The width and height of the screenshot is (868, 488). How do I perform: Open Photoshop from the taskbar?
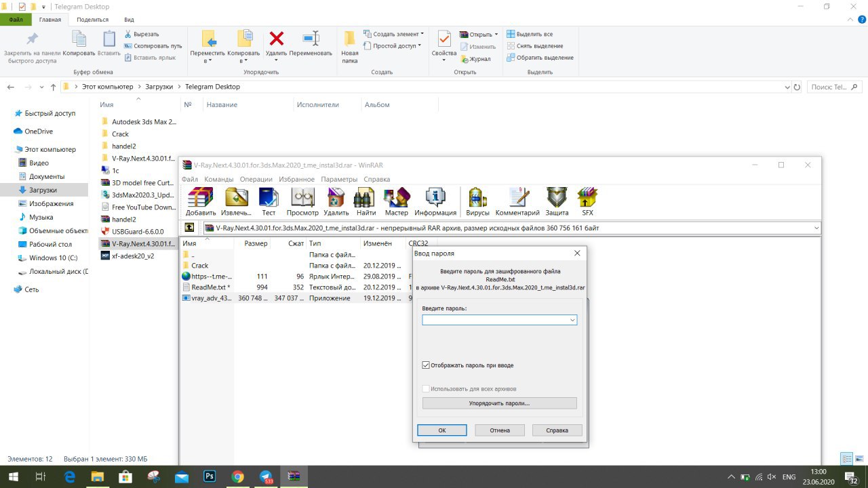click(210, 476)
